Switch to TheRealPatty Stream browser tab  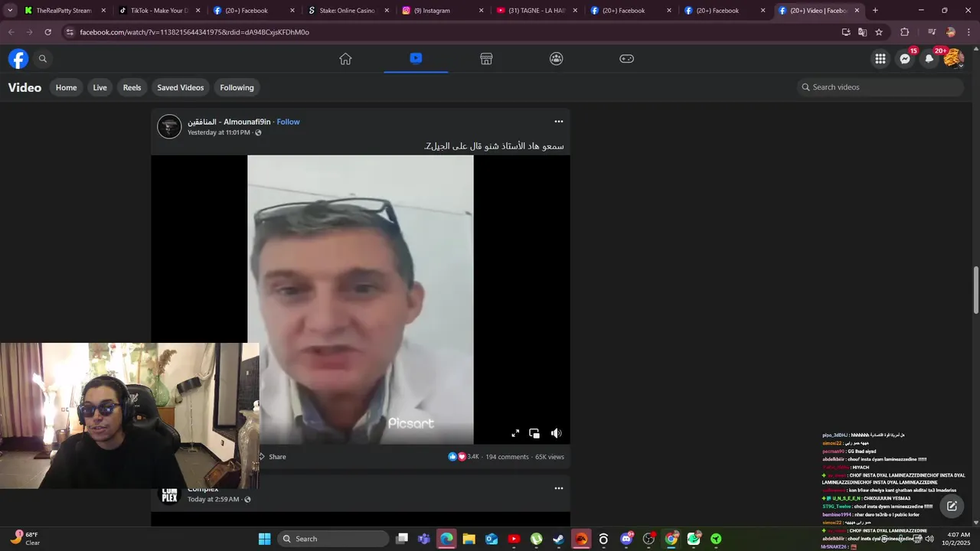[63, 11]
